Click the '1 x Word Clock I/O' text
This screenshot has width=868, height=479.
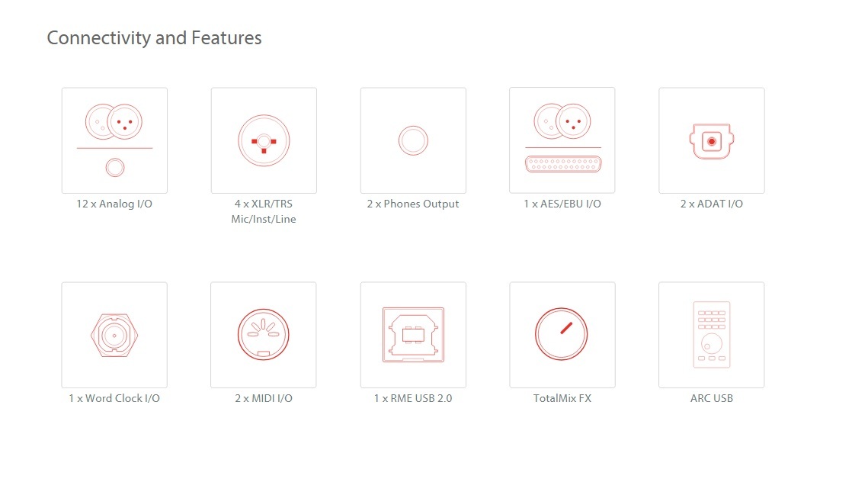point(114,398)
